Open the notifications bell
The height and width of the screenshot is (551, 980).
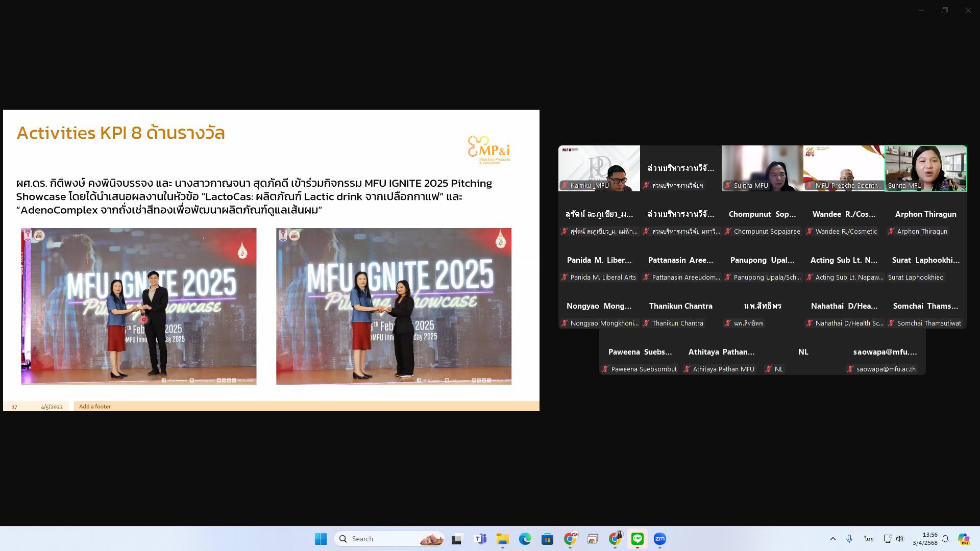point(945,539)
